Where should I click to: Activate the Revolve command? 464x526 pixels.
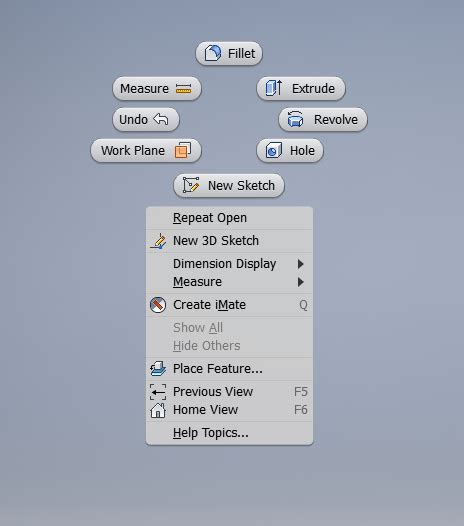pos(323,119)
